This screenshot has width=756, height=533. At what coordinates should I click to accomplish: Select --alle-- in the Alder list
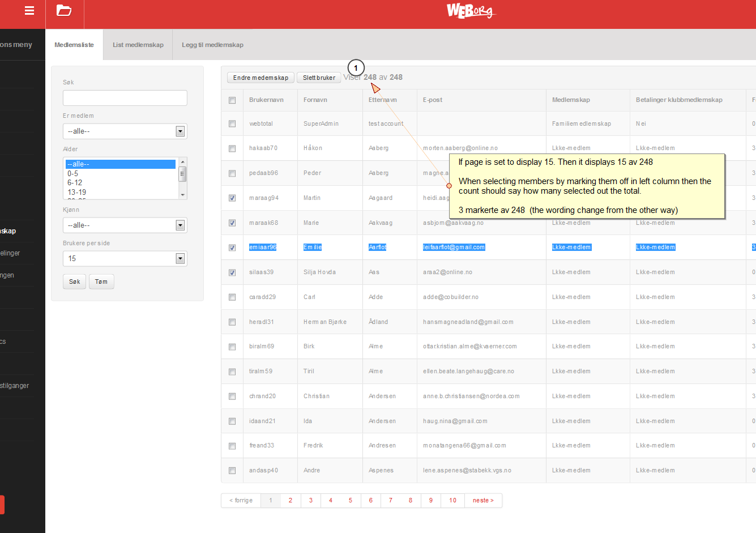(121, 164)
